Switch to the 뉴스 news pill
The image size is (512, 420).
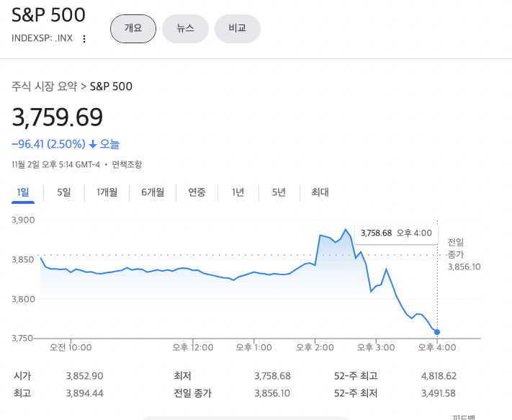click(x=186, y=29)
